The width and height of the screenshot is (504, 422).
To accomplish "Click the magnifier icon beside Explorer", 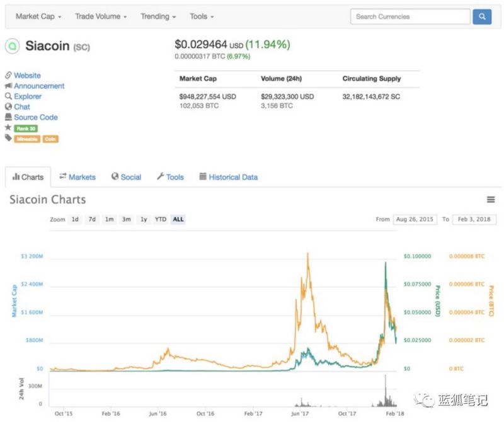I will (8, 96).
